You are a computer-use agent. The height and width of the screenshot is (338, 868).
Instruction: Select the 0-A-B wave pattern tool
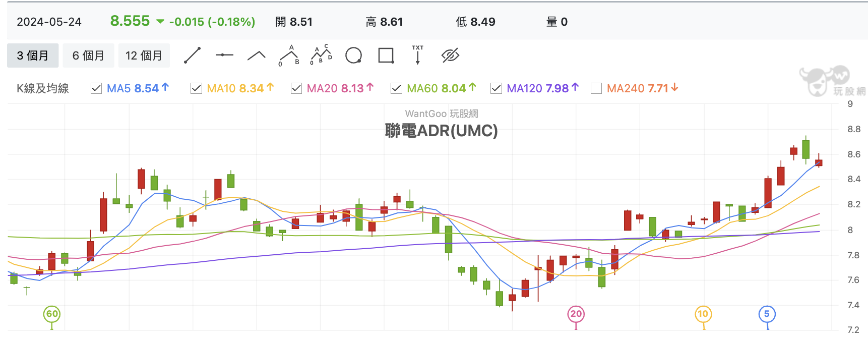[x=289, y=55]
